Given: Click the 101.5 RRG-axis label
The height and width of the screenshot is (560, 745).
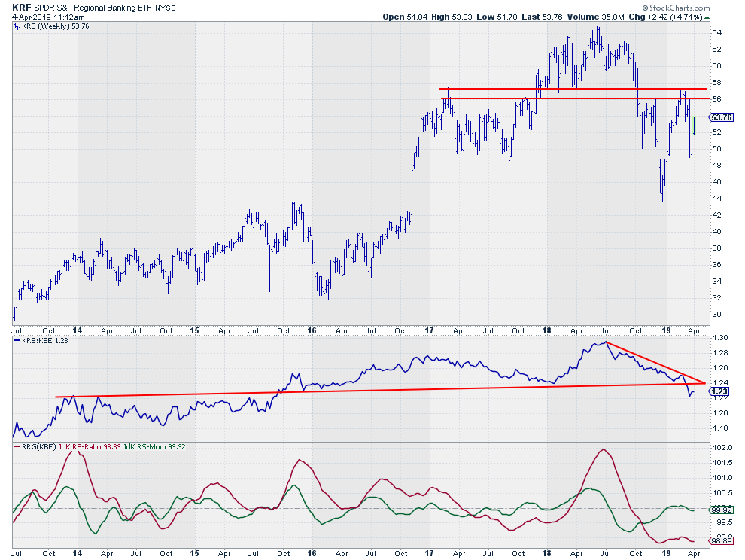Looking at the screenshot, I should 722,463.
